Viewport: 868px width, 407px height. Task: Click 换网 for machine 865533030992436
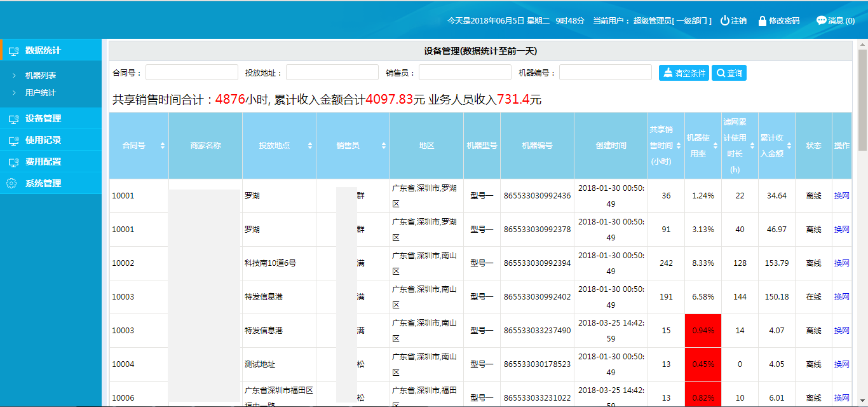pos(841,196)
